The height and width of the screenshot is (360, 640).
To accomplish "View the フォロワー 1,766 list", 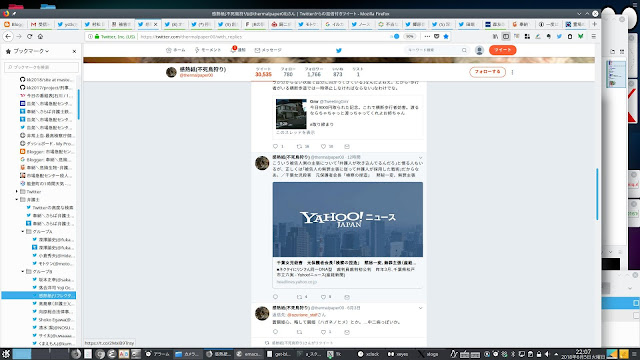I will (x=313, y=72).
